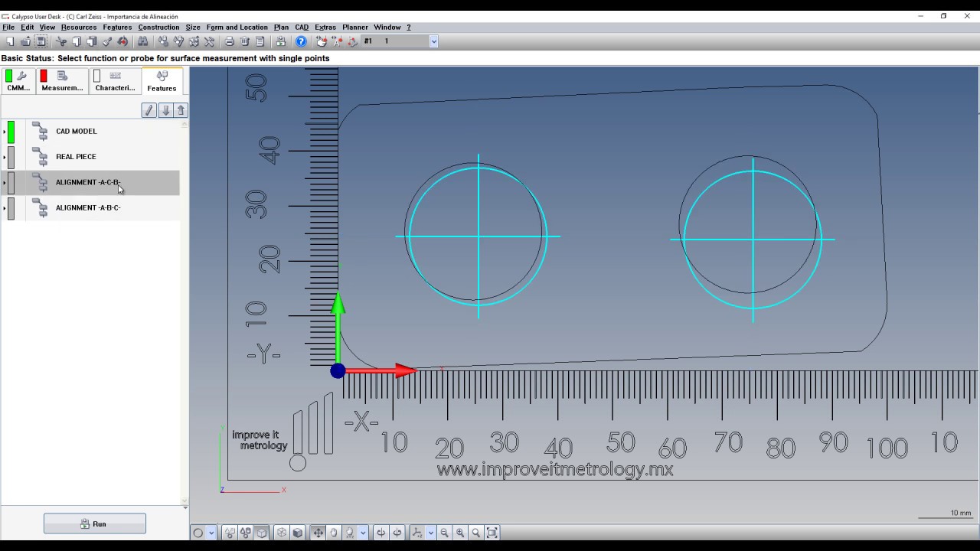Viewport: 980px width, 551px height.
Task: Click the coordinate axes icon in bottom toolbar
Action: click(x=417, y=533)
